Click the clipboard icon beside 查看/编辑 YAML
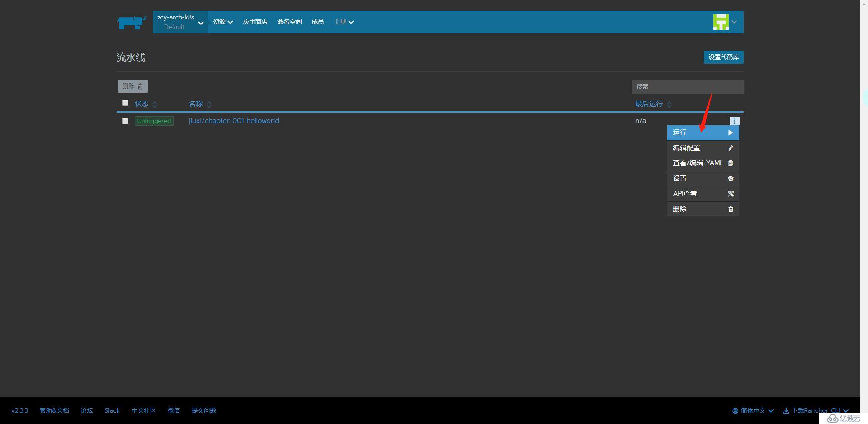Viewport: 868px width, 424px height. (x=731, y=163)
